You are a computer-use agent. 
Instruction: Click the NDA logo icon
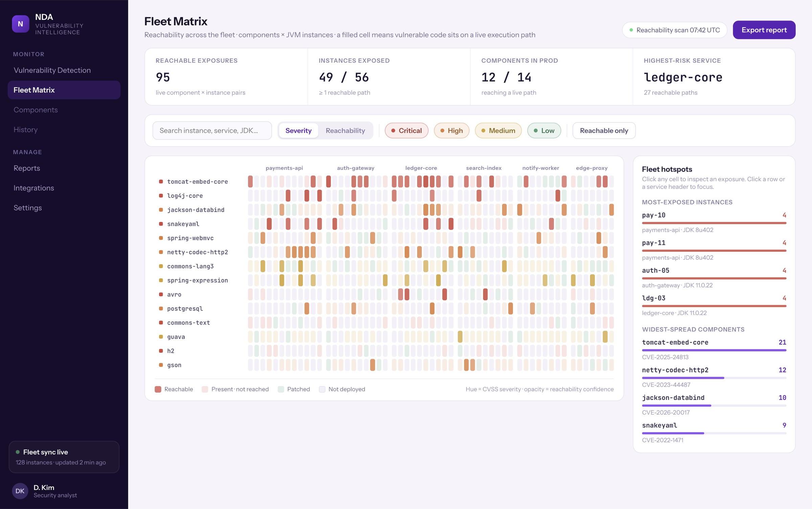point(20,24)
